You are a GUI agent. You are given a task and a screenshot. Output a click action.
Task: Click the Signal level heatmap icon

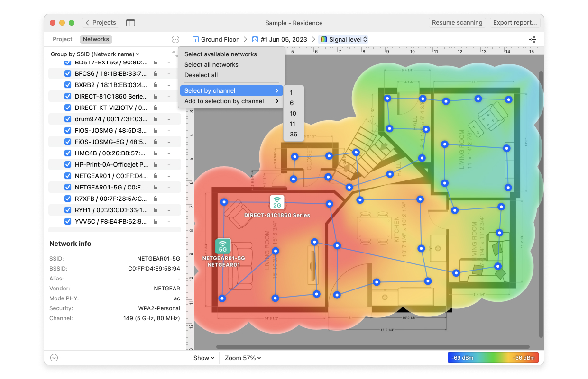[324, 39]
